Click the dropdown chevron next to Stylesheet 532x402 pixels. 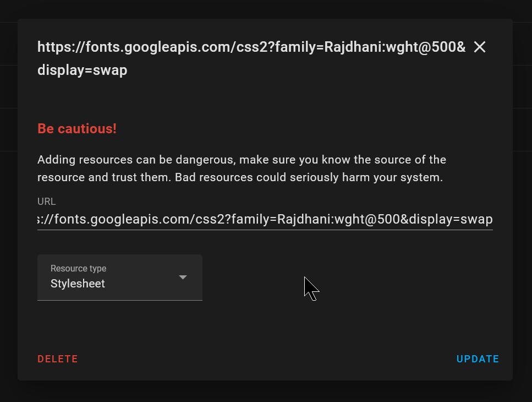click(183, 278)
